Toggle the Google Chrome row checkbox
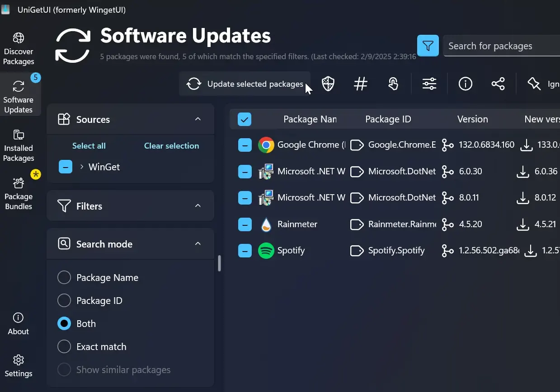560x392 pixels. pos(245,145)
